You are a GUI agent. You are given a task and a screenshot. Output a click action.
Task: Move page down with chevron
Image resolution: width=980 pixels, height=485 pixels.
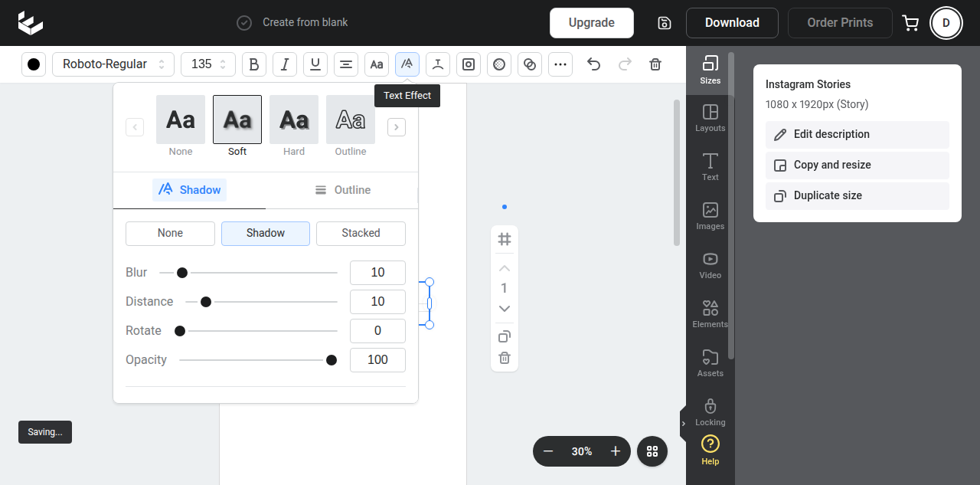505,309
